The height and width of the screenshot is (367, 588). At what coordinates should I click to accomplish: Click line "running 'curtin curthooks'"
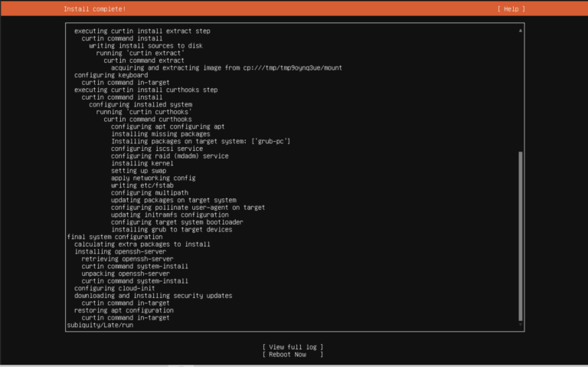click(144, 112)
